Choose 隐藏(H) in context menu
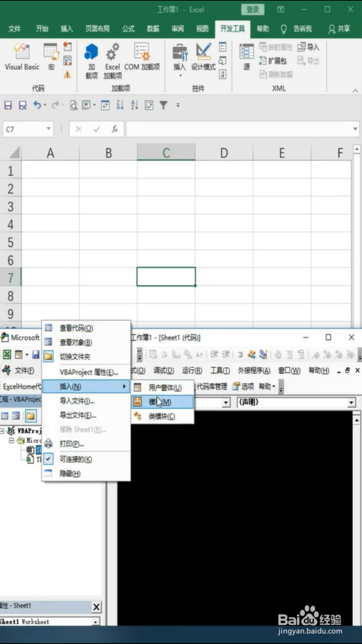 (87, 474)
